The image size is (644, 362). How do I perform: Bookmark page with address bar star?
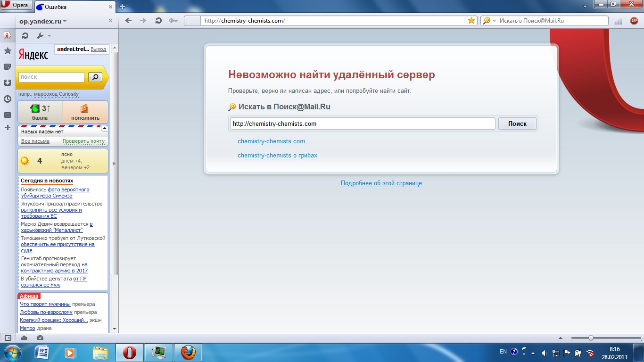pyautogui.click(x=471, y=21)
